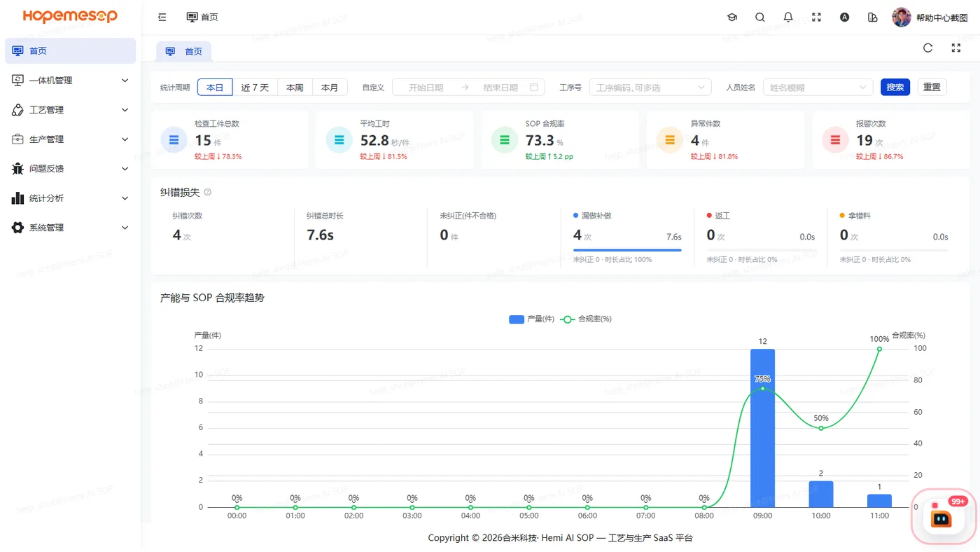Click the 报警次数 red card icon
The width and height of the screenshot is (980, 552).
click(x=835, y=140)
